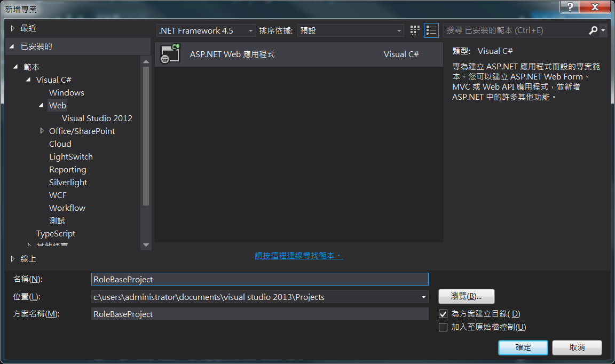Click the 最近 label
The height and width of the screenshot is (364, 615).
(28, 28)
